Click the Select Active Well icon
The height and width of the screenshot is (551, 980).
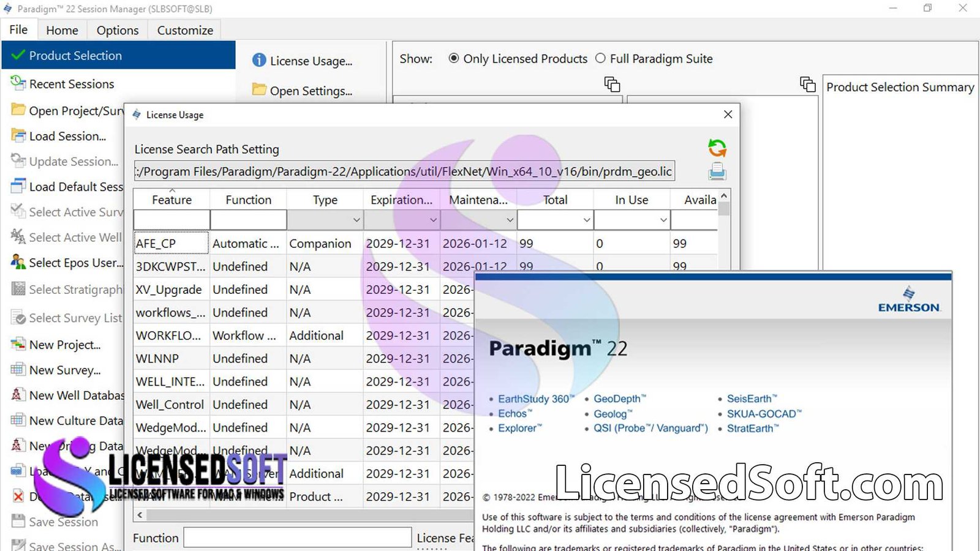pyautogui.click(x=18, y=236)
